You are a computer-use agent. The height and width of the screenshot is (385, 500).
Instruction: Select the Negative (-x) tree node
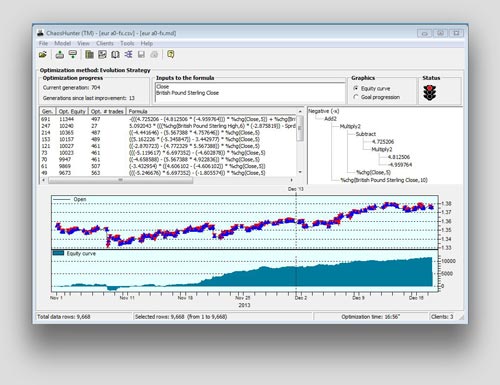click(323, 111)
